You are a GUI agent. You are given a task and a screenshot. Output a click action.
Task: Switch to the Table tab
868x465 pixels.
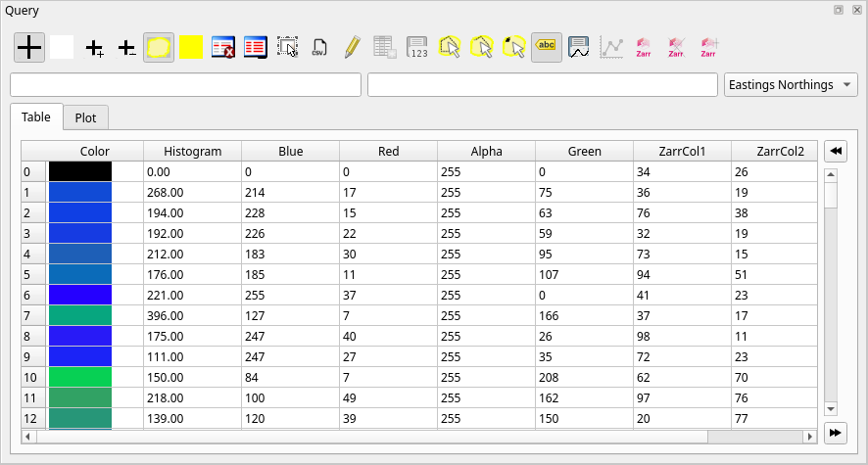[36, 116]
